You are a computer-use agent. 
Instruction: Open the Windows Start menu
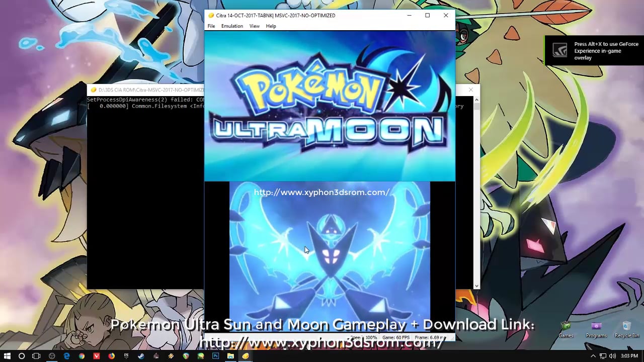click(7, 356)
